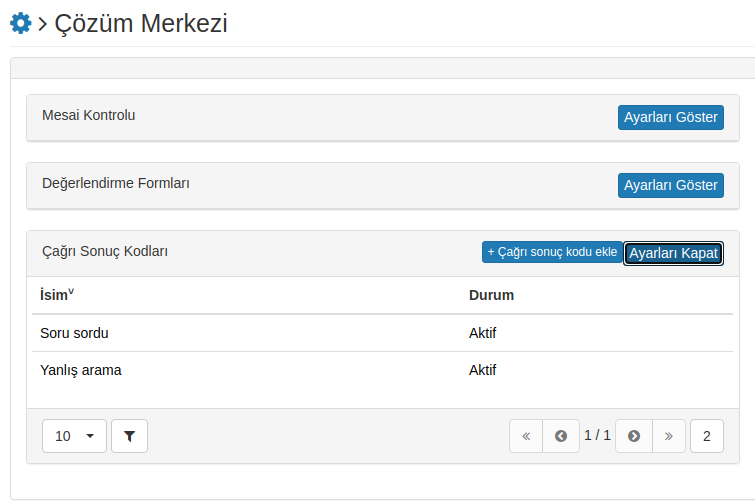Show settings for Değerlendirme Formları

[671, 185]
